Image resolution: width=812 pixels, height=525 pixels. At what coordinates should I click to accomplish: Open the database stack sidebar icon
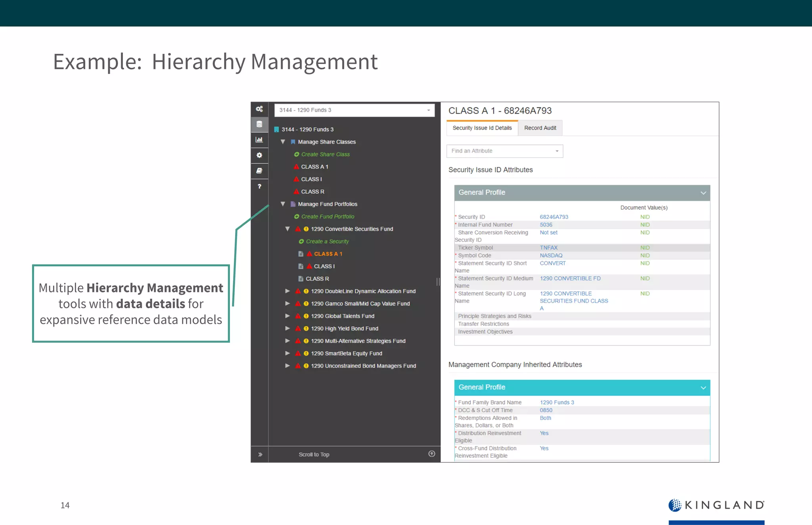(x=259, y=124)
